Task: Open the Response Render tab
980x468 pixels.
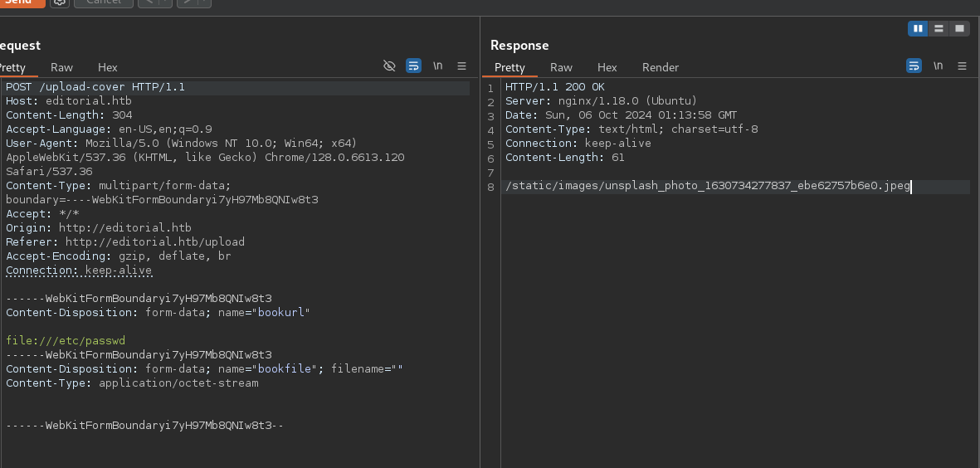Action: point(661,67)
